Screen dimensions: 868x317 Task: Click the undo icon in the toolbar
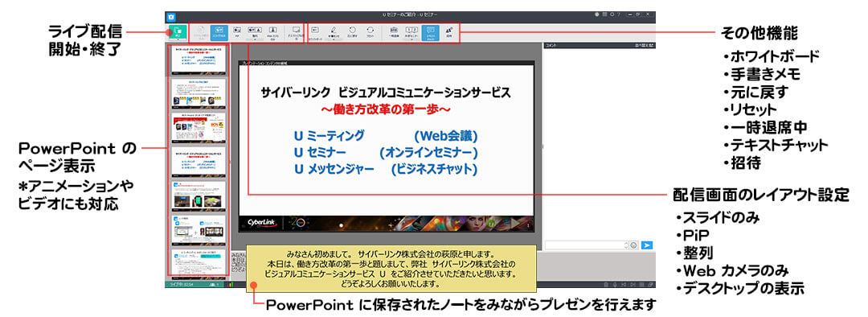click(x=352, y=31)
